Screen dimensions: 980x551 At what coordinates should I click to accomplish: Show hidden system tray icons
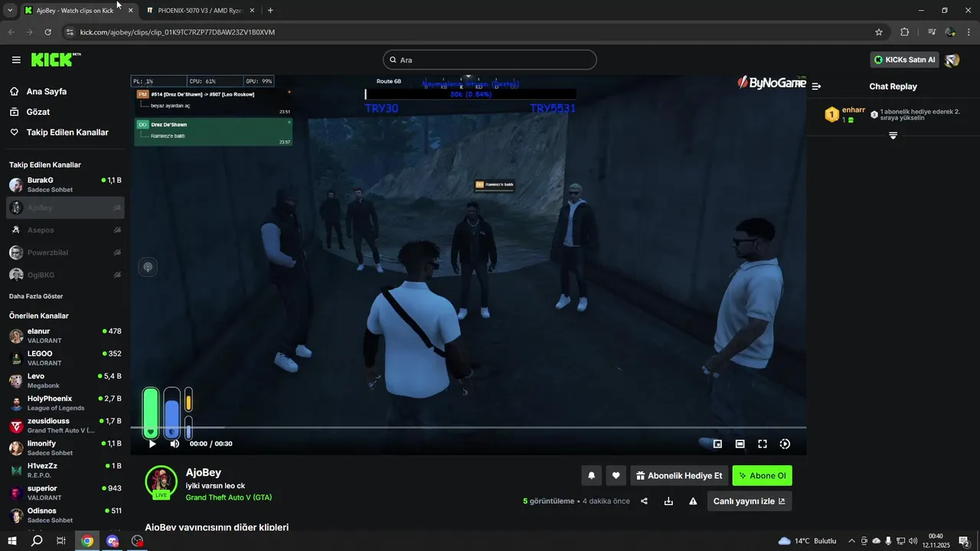(851, 541)
